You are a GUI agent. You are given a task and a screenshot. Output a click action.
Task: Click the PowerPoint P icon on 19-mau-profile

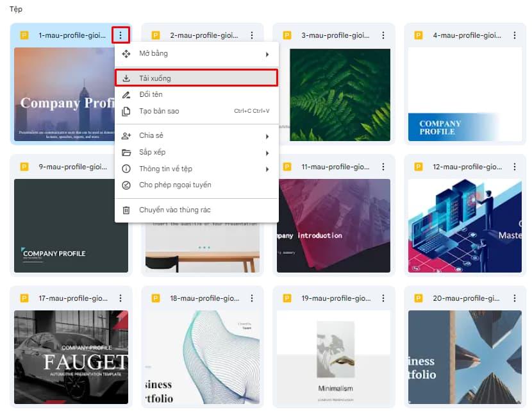tap(287, 298)
